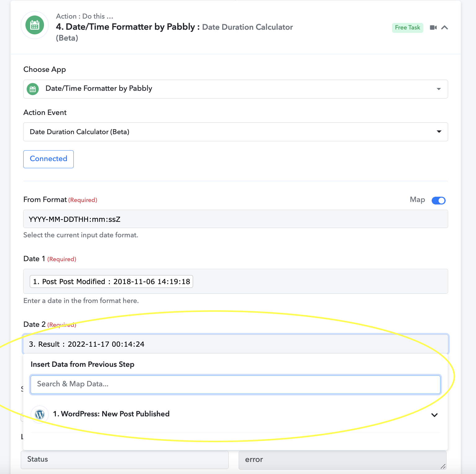Click the Date 2 input field

coord(236,344)
